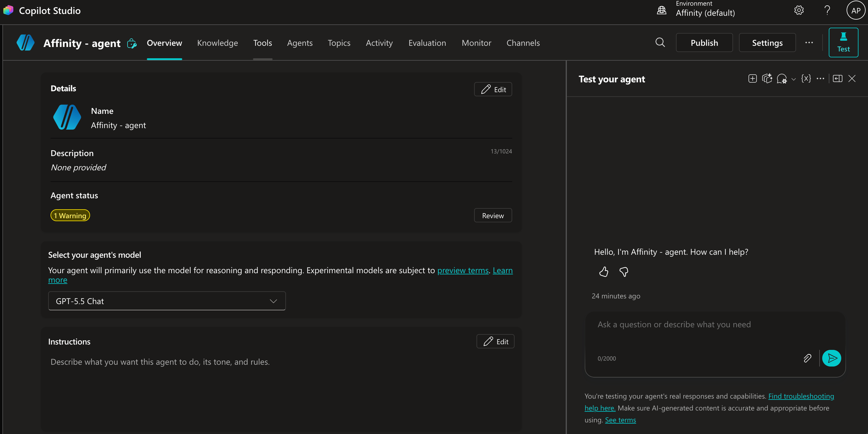This screenshot has height=434, width=868.
Task: Open the Agents tab
Action: click(300, 43)
